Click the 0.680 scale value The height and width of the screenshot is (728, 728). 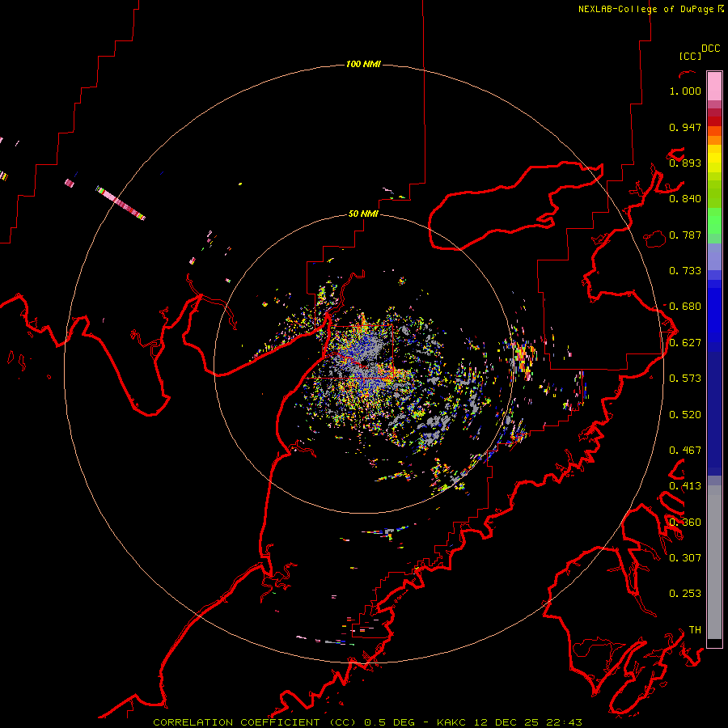point(685,307)
